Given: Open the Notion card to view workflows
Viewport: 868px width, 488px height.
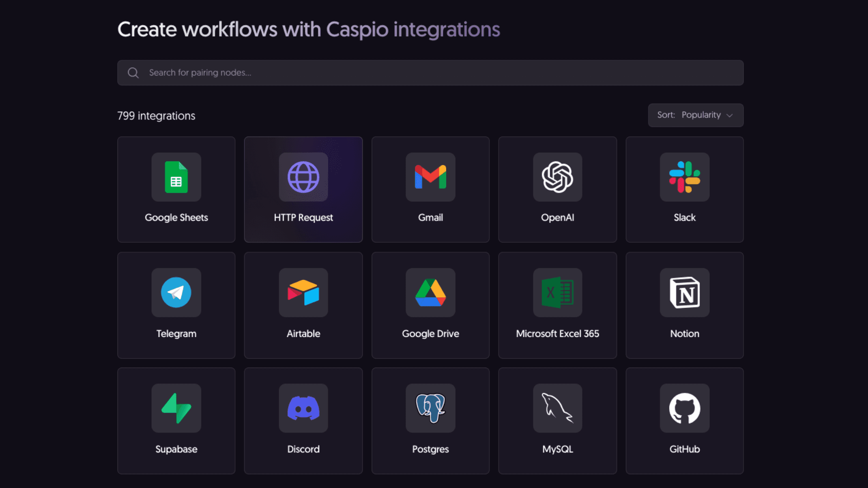Looking at the screenshot, I should (684, 306).
